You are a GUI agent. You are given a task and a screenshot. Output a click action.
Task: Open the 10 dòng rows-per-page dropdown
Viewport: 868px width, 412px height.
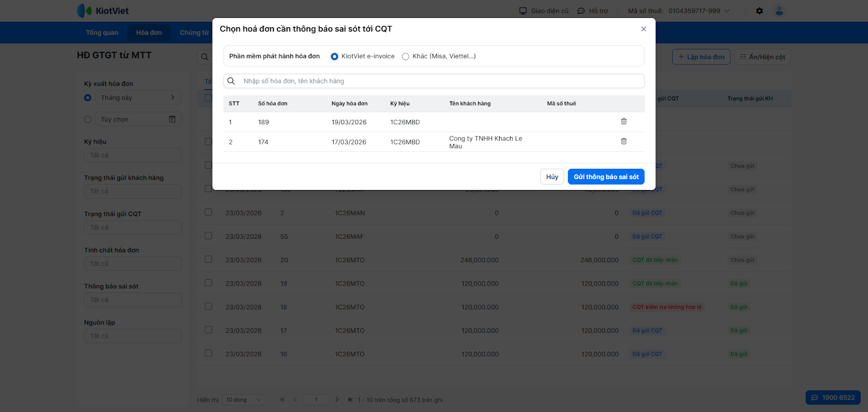[244, 400]
